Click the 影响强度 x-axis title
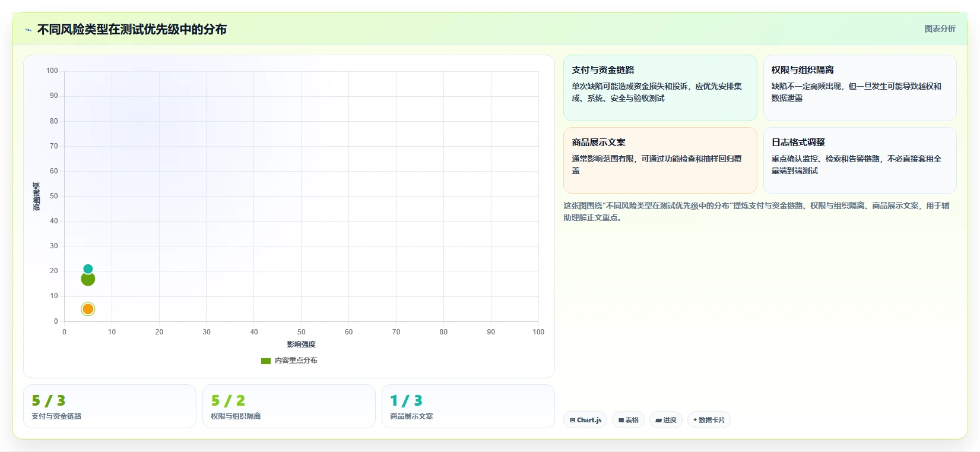This screenshot has height=452, width=980. coord(302,344)
